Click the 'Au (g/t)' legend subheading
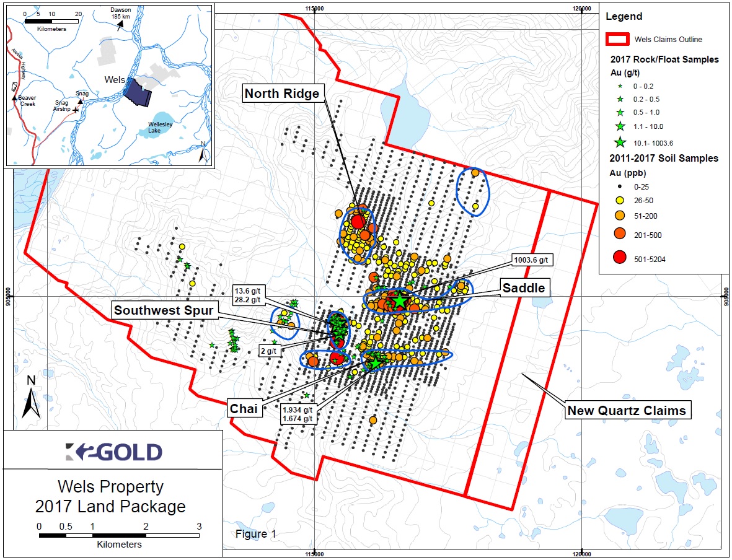 [x=625, y=73]
